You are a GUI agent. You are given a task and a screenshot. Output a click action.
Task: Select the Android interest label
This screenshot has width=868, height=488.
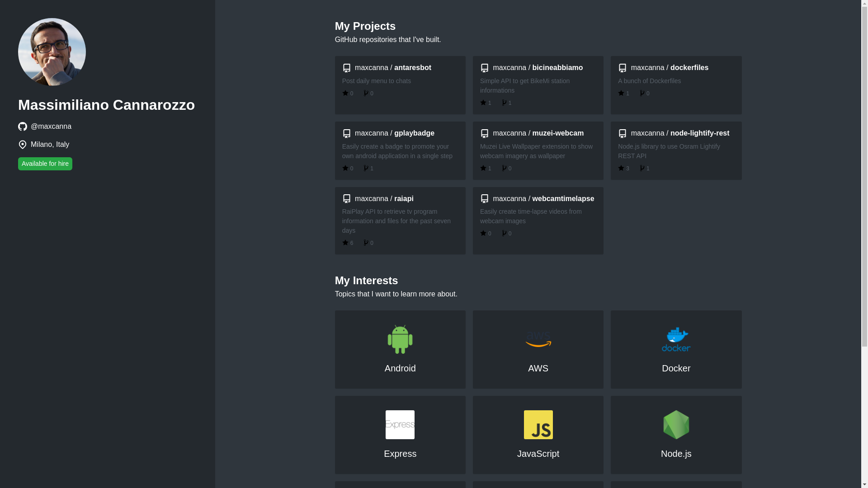[400, 368]
